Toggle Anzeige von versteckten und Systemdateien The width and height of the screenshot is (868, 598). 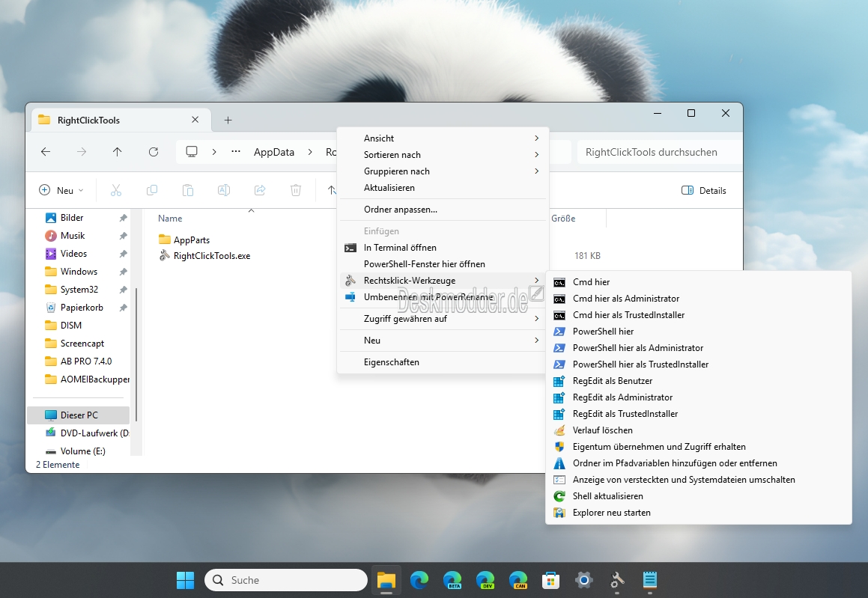[x=699, y=480]
